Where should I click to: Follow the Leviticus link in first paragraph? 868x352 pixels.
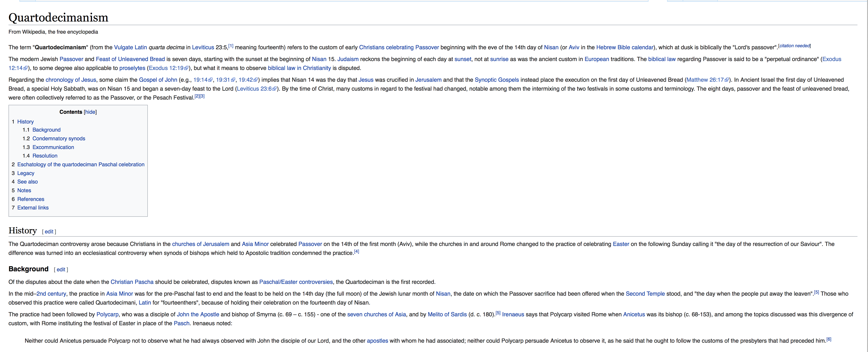(203, 47)
